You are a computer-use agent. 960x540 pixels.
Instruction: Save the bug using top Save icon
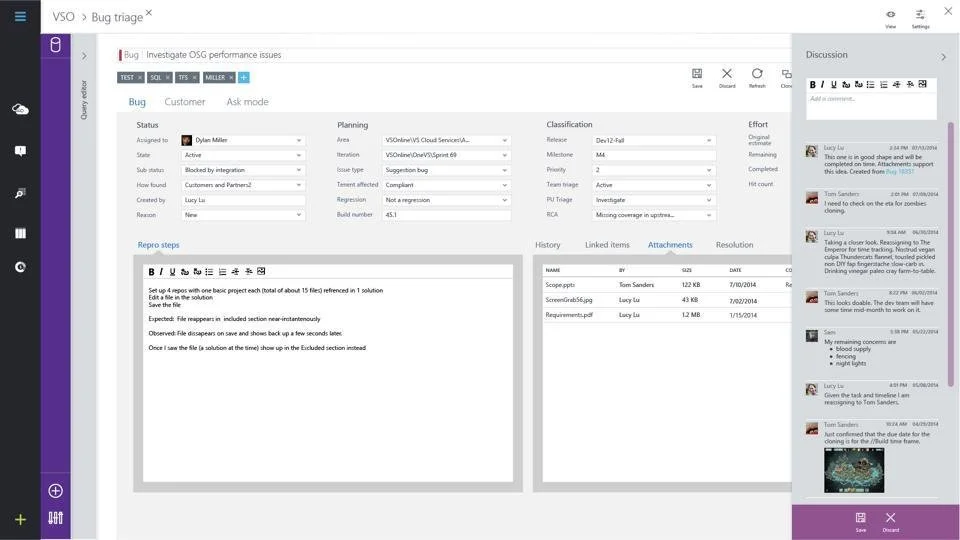(x=697, y=78)
